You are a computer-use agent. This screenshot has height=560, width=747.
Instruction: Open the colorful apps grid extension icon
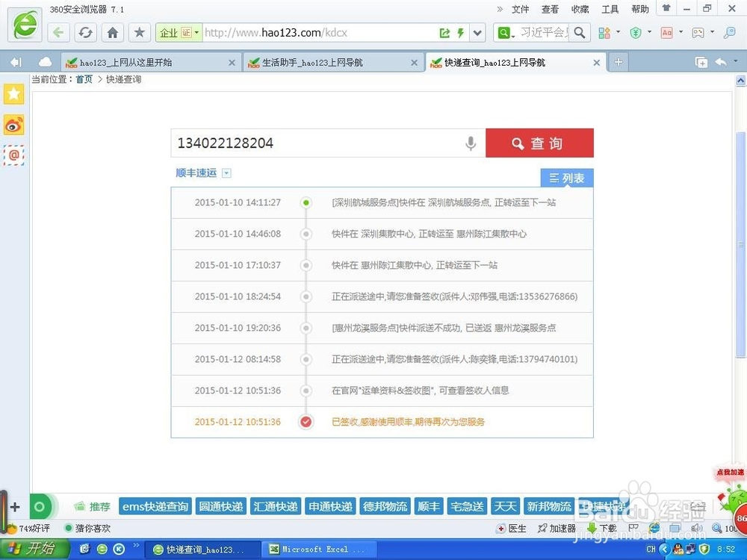coord(604,33)
